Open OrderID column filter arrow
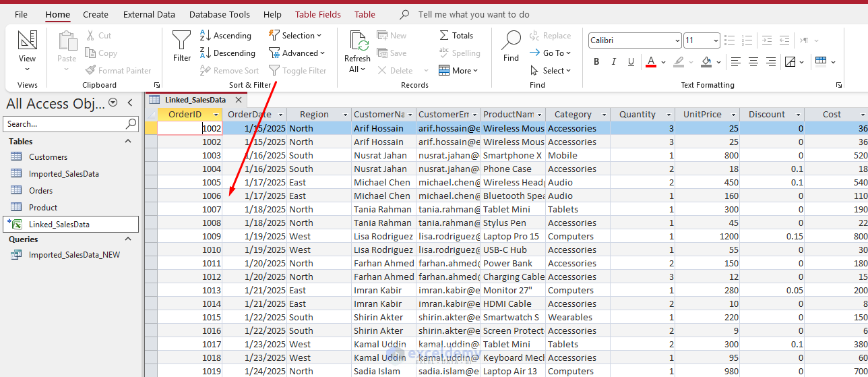This screenshot has width=868, height=377. click(216, 115)
